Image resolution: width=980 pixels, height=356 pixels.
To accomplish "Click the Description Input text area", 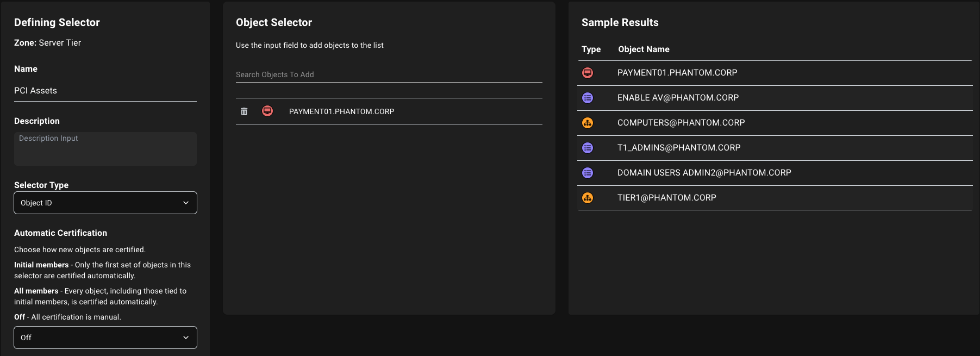I will [x=105, y=149].
